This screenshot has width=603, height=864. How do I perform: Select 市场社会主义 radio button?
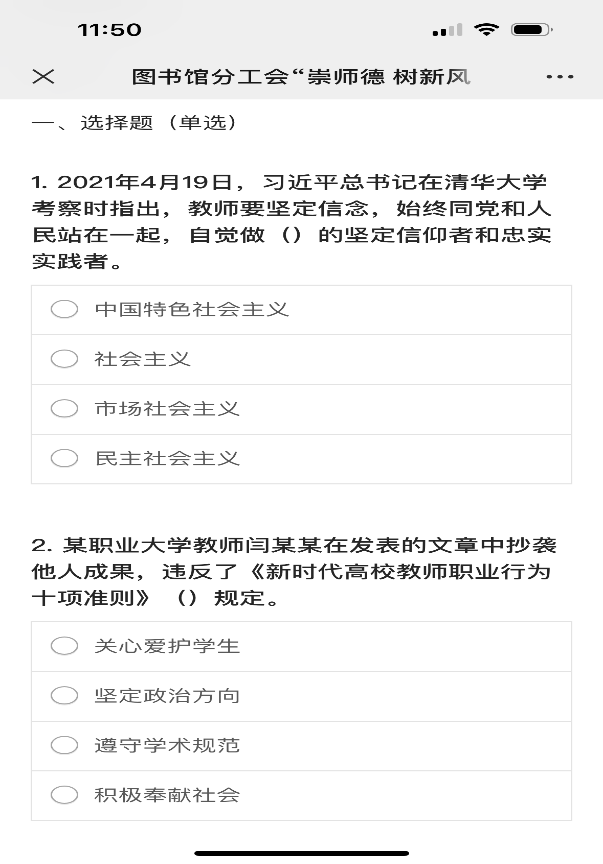click(64, 409)
